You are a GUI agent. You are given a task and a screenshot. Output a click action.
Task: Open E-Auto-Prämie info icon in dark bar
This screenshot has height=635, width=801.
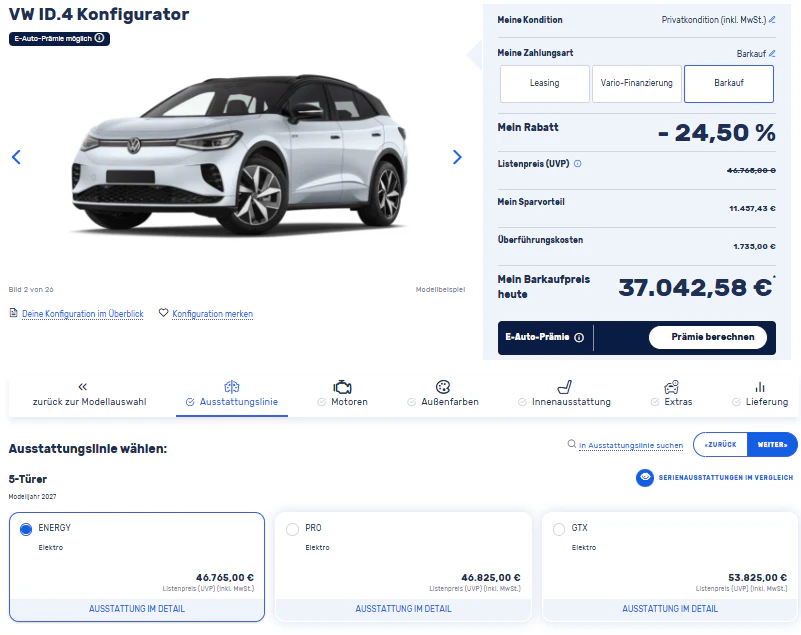(579, 337)
